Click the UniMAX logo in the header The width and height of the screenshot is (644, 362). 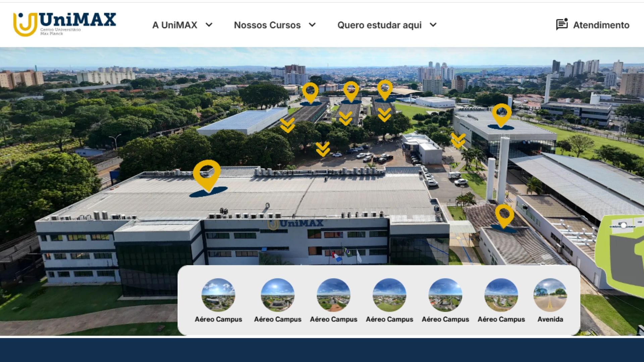point(64,24)
